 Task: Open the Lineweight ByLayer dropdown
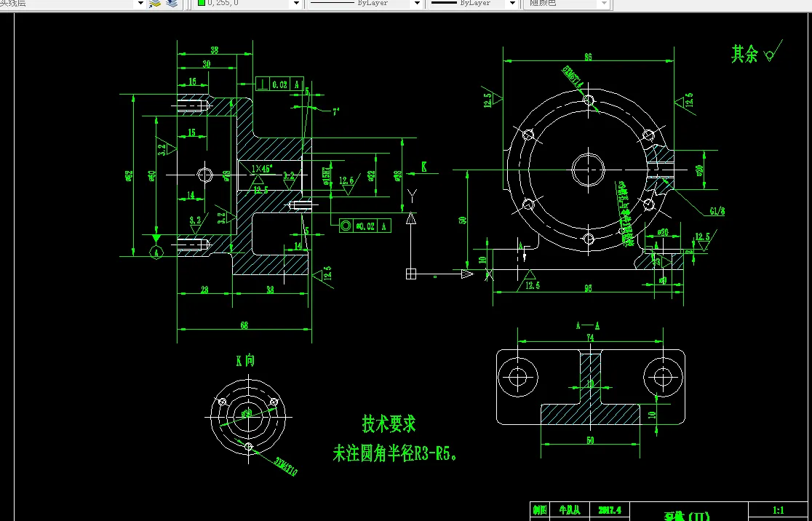coord(511,4)
